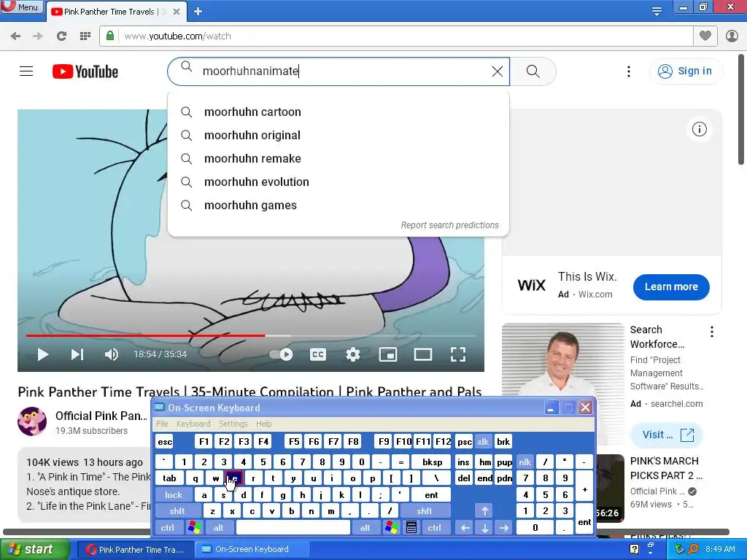This screenshot has height=560, width=747.
Task: Click on-screen keyboard menu/application key icon
Action: [x=411, y=528]
